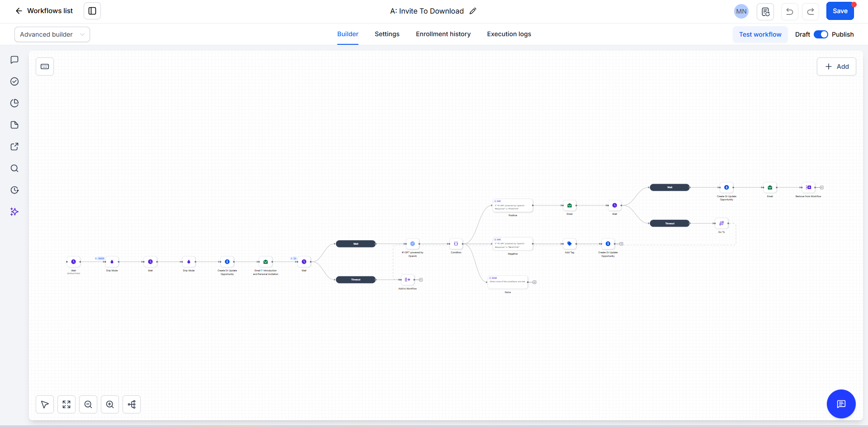868x427 pixels.
Task: Switch to Settings tab
Action: (x=387, y=34)
